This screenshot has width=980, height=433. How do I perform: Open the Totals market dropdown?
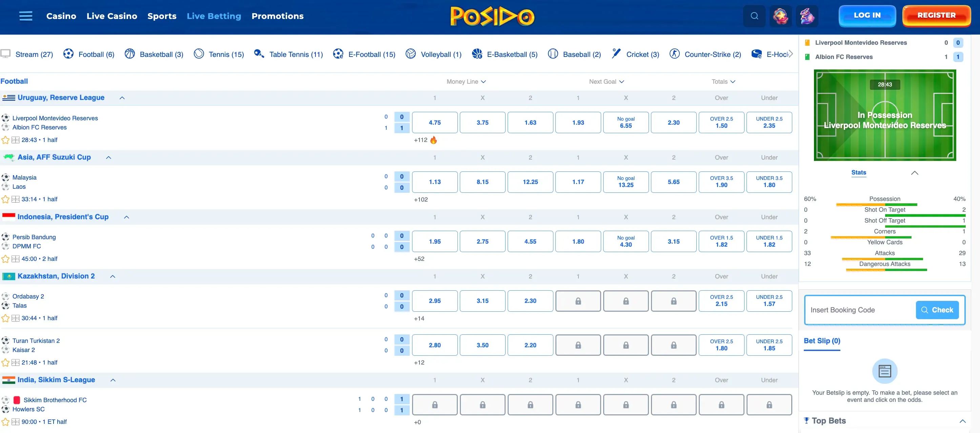tap(723, 81)
